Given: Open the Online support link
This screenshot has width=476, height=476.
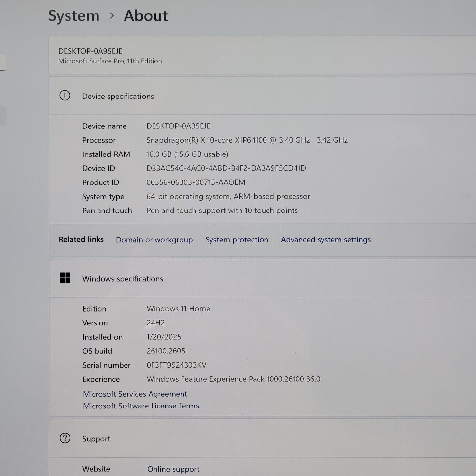Looking at the screenshot, I should click(x=173, y=469).
